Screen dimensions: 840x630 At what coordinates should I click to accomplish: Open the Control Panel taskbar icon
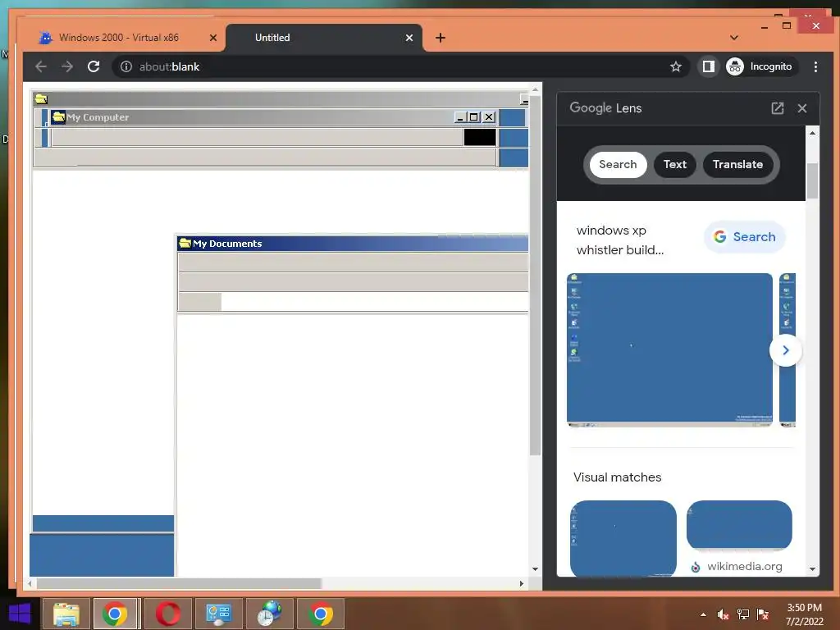point(218,614)
